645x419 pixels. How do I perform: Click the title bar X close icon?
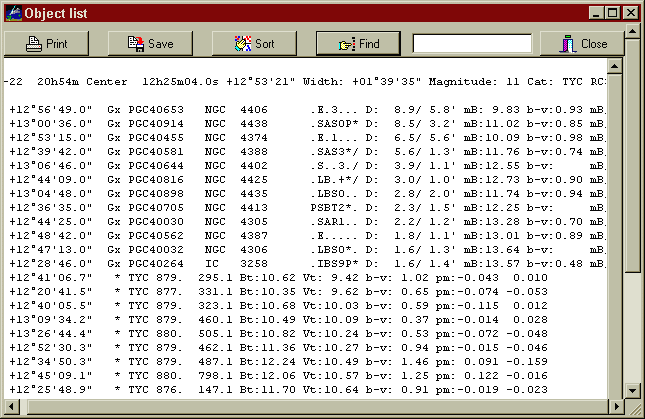coord(631,13)
